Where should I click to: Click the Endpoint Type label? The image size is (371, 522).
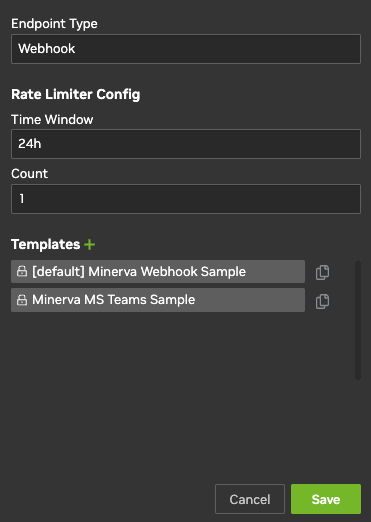coord(54,24)
